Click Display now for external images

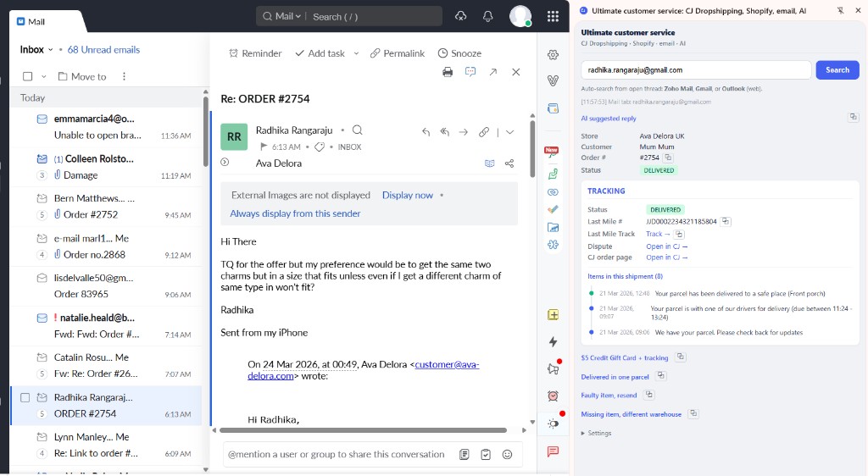click(x=408, y=195)
